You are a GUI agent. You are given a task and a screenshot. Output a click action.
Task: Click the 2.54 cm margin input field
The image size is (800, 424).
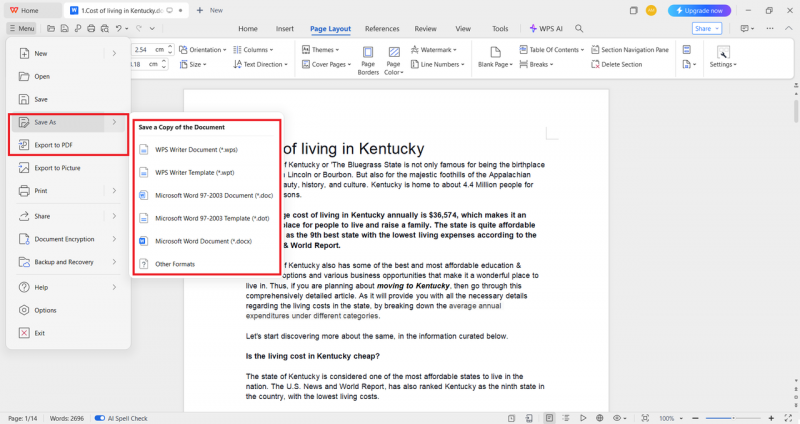(148, 49)
